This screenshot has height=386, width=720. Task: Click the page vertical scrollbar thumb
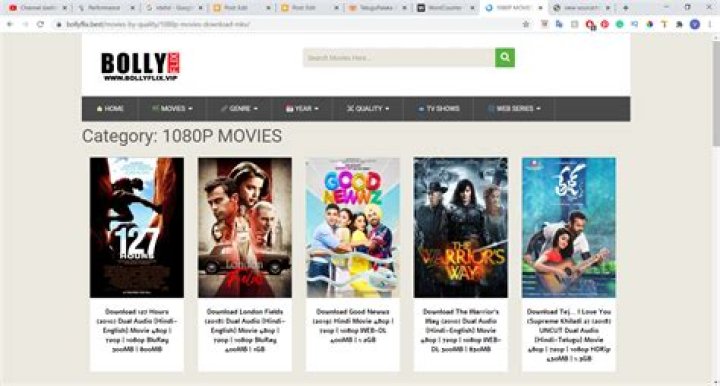(716, 94)
